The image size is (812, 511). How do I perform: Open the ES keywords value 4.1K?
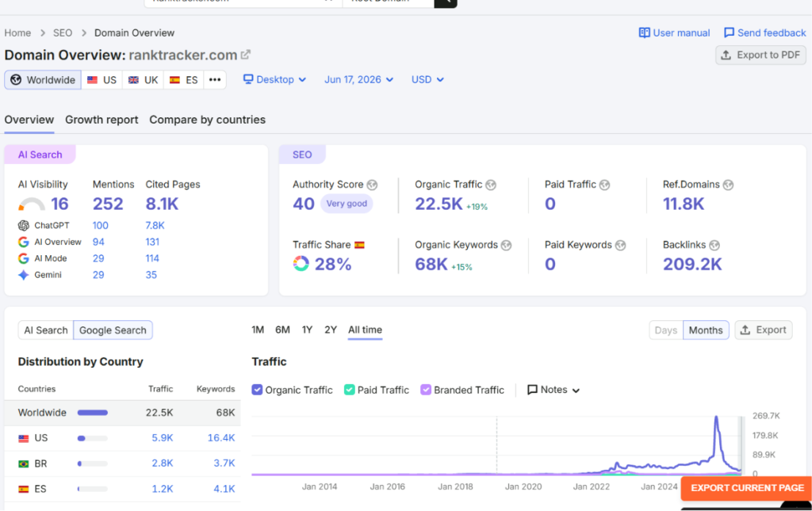click(224, 489)
